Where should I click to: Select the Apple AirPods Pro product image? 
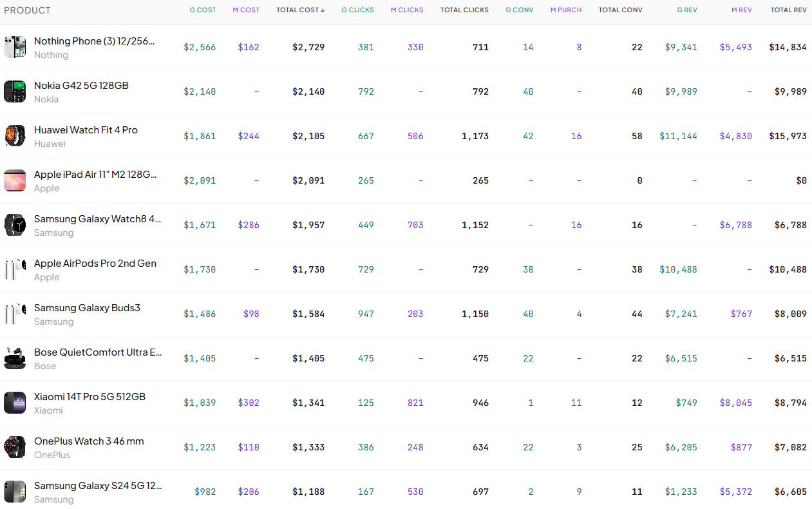14,269
